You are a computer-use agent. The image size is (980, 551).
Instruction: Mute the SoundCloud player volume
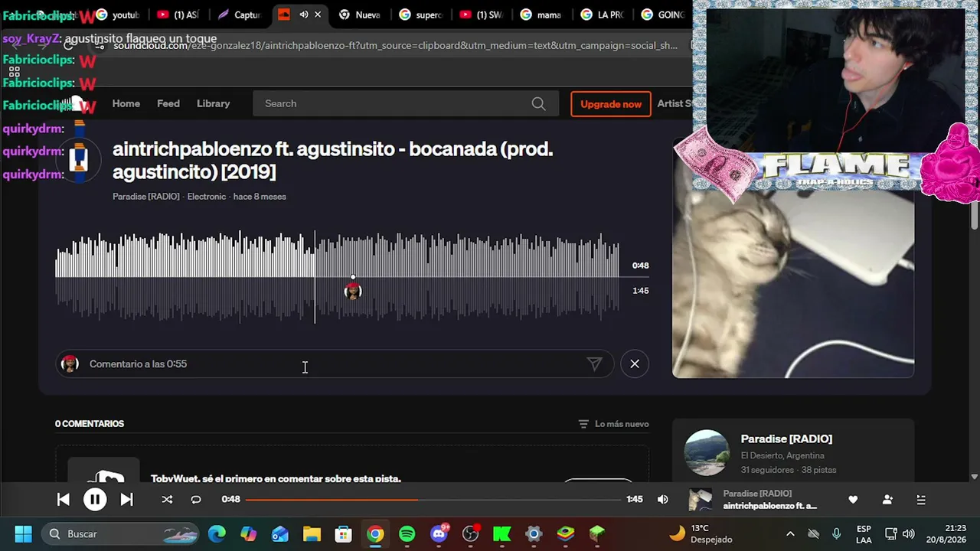click(663, 500)
